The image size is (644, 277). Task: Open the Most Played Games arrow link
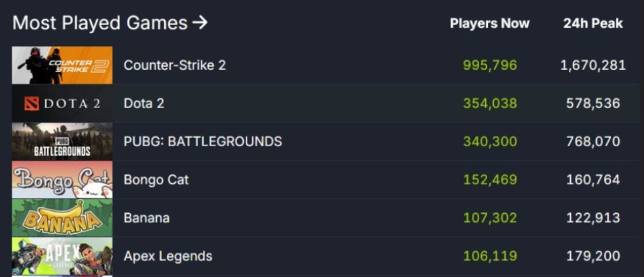[x=109, y=23]
